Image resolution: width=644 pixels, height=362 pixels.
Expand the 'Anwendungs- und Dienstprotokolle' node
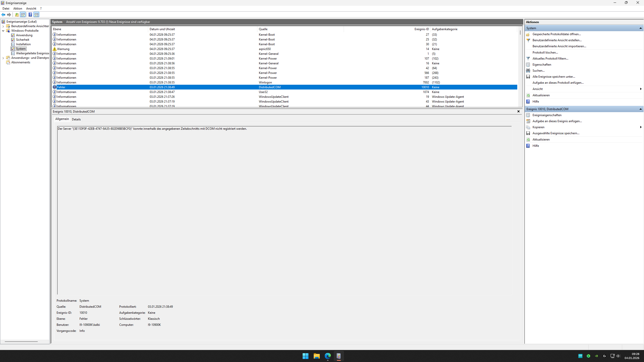pos(3,58)
